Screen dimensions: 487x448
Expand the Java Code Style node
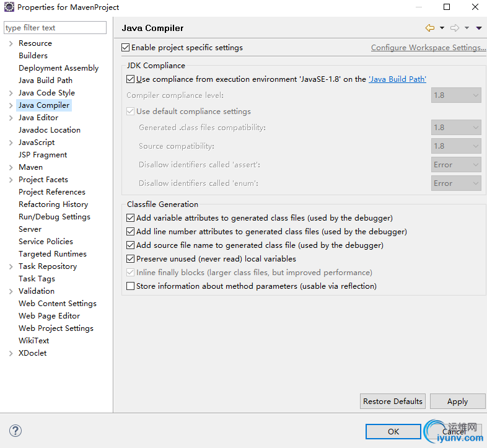click(11, 93)
